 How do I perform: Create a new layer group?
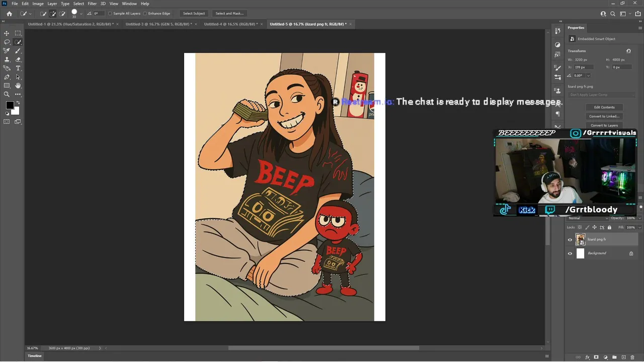click(x=614, y=357)
